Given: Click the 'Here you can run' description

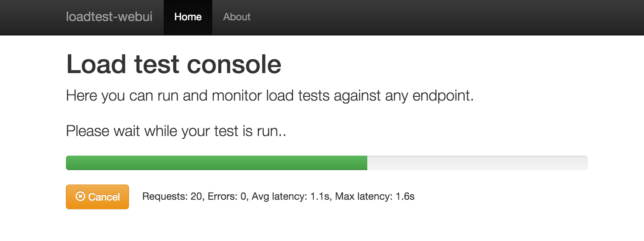Looking at the screenshot, I should [x=270, y=96].
